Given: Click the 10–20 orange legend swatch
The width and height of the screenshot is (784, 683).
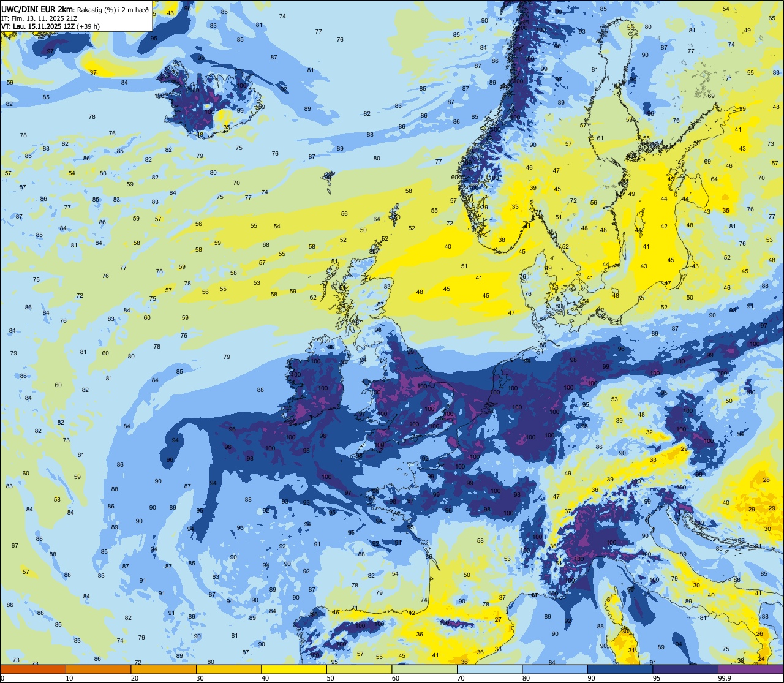Looking at the screenshot, I should pos(98,669).
